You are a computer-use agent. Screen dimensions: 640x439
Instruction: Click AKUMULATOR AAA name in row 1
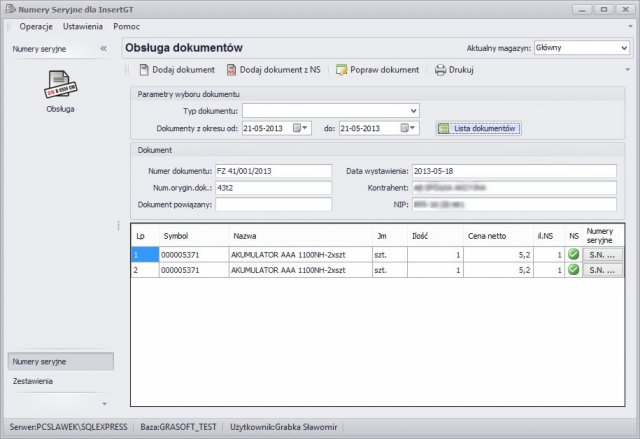coord(300,255)
